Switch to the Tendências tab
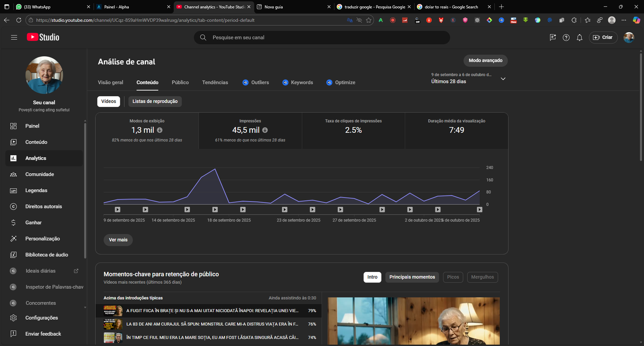Viewport: 644px width, 346px height. (x=215, y=82)
